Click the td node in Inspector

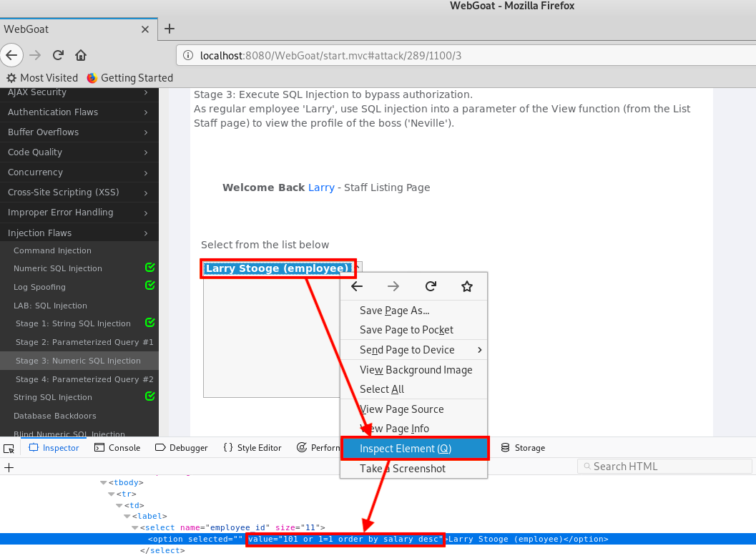click(x=134, y=505)
